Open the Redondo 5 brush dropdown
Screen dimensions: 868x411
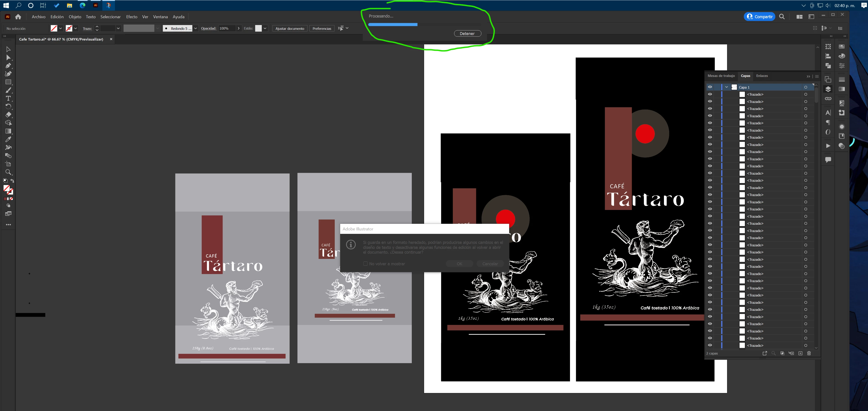[x=195, y=29]
